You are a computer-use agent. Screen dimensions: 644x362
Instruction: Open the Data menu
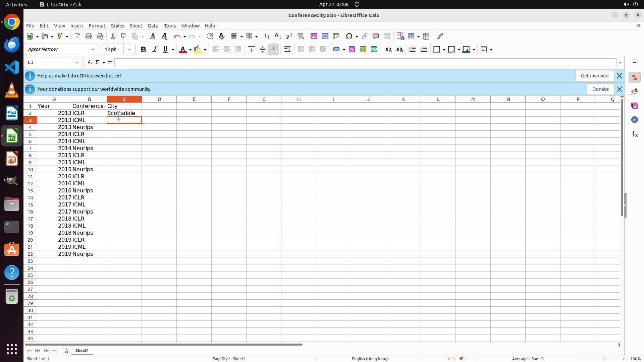tap(153, 26)
